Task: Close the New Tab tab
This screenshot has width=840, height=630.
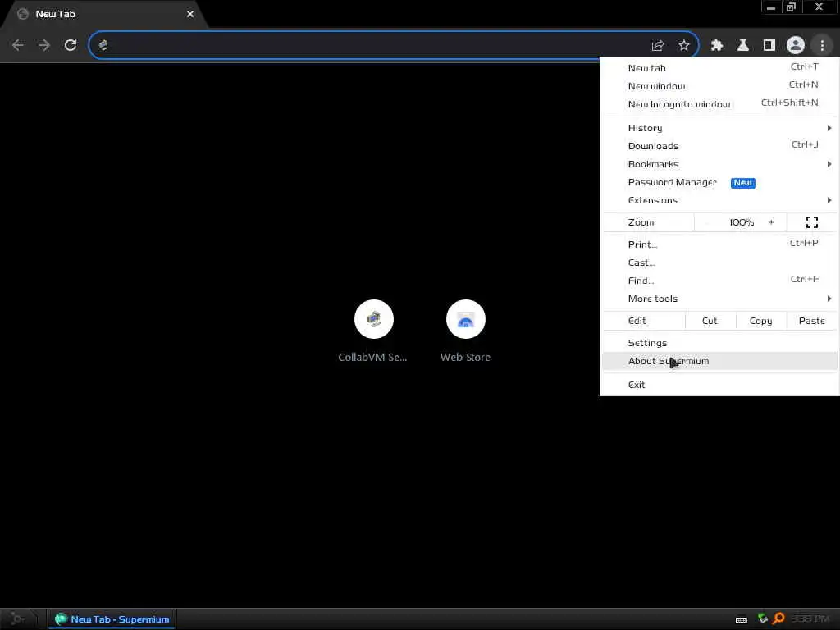Action: tap(190, 14)
